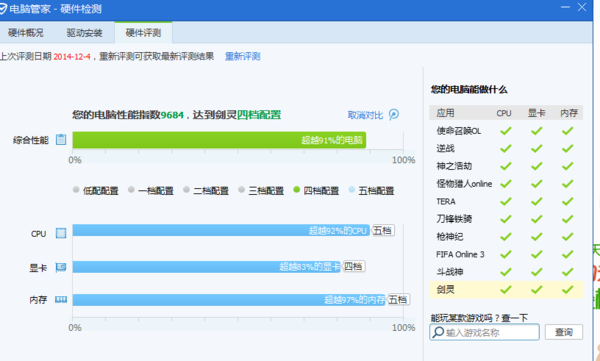Click the 电脑管家 shield logo in title bar
This screenshot has height=361, width=600.
pos(3,9)
